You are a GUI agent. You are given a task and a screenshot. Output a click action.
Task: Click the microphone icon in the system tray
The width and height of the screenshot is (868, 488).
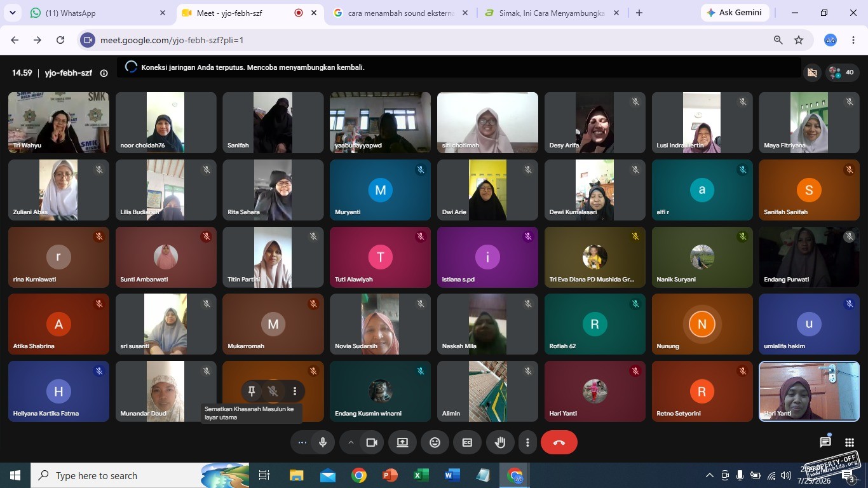pyautogui.click(x=740, y=475)
